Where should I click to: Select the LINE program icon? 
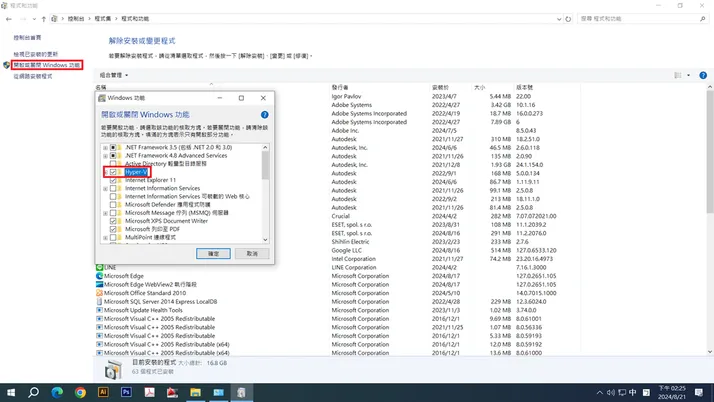coord(99,267)
